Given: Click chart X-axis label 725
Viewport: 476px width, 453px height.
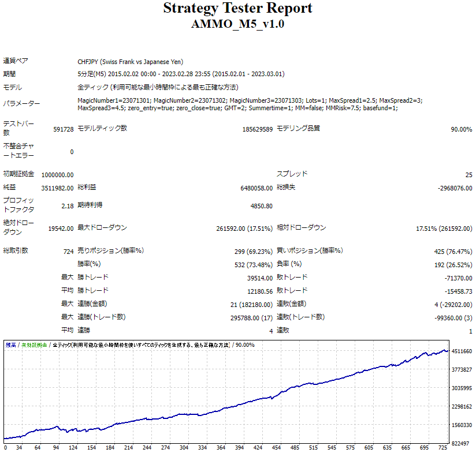Looking at the screenshot, I should point(442,448).
